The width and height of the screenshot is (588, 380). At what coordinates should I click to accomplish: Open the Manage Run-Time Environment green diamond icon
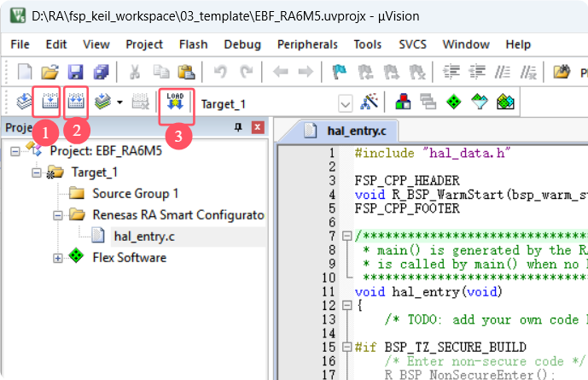454,102
